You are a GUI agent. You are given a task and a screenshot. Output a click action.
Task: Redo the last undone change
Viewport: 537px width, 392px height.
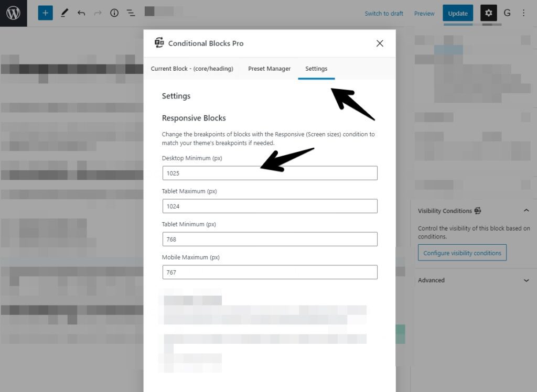click(x=98, y=13)
